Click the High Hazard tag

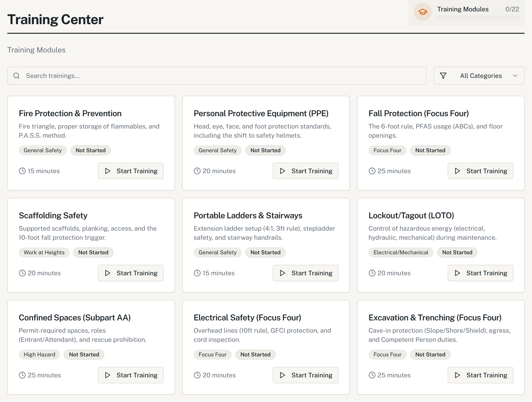(x=39, y=355)
